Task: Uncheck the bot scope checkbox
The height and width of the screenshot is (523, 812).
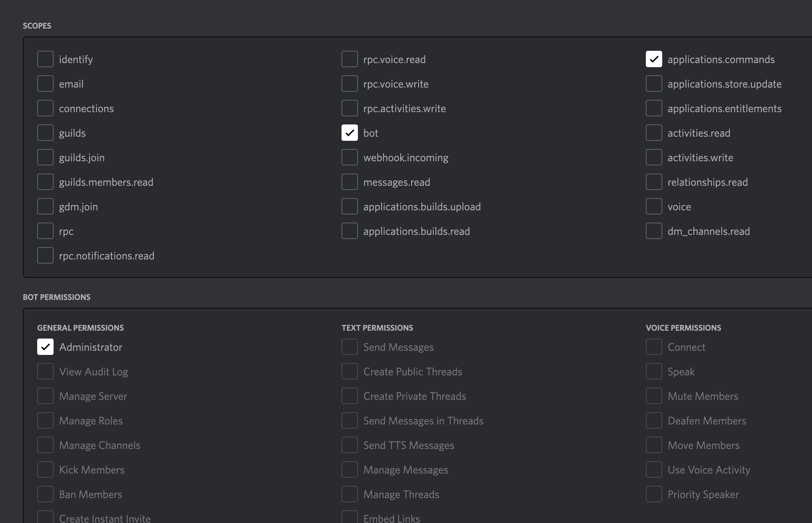Action: click(350, 133)
